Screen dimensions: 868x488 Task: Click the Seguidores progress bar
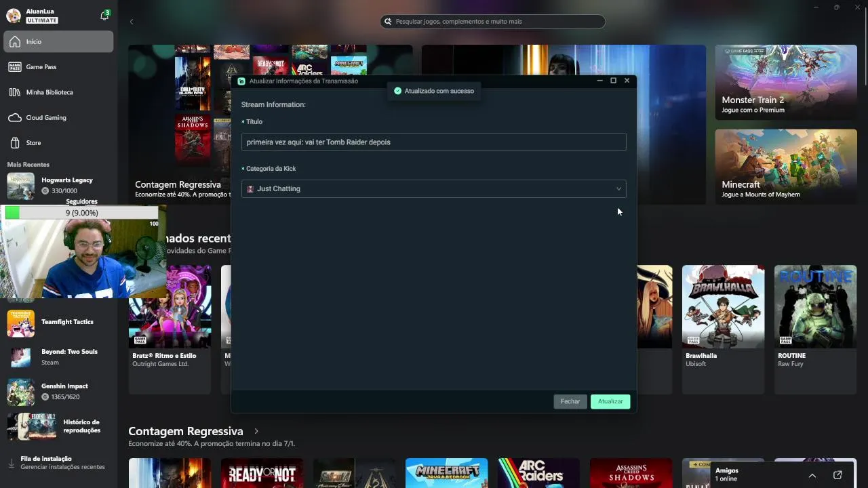(81, 213)
